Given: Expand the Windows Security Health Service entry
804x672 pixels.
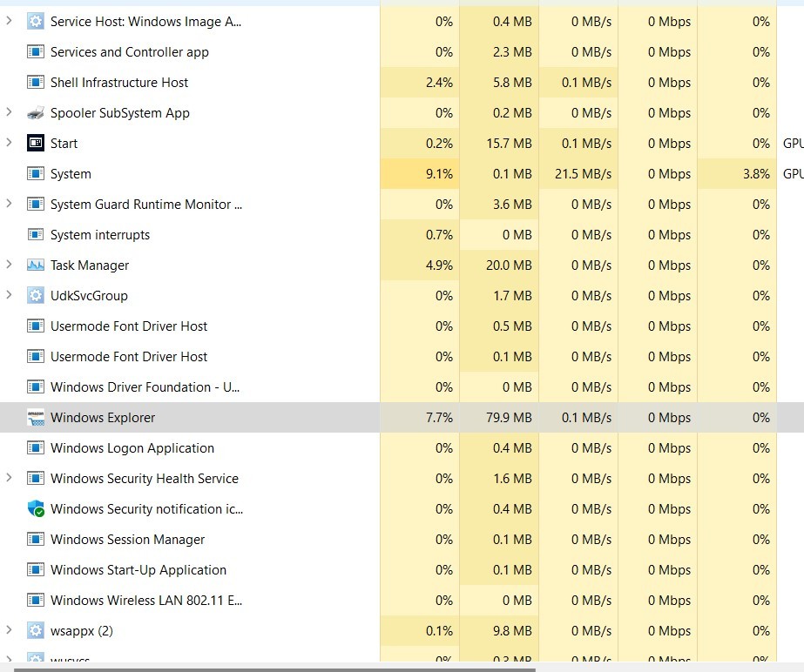Looking at the screenshot, I should coord(9,477).
